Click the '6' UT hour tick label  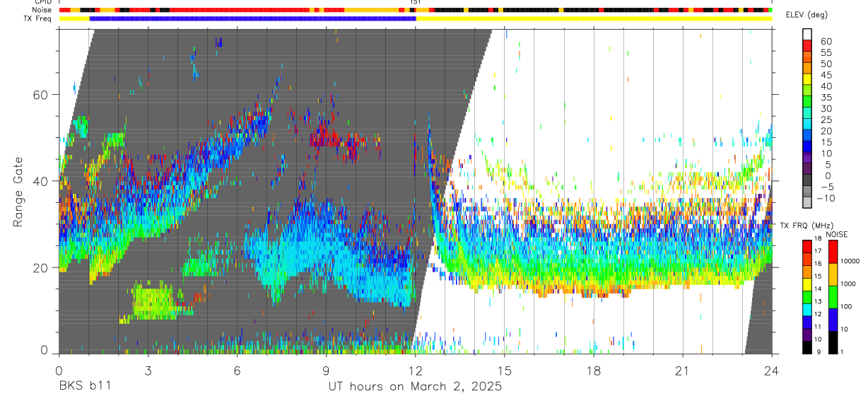[x=237, y=371]
